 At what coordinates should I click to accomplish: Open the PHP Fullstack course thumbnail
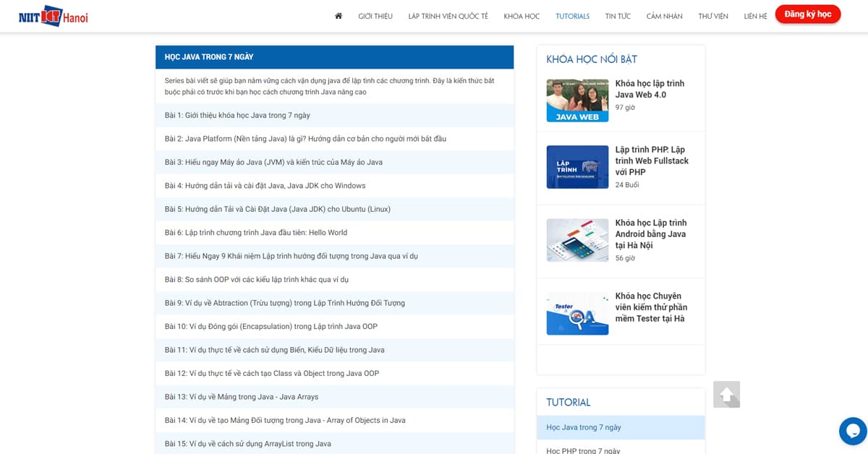pyautogui.click(x=577, y=167)
